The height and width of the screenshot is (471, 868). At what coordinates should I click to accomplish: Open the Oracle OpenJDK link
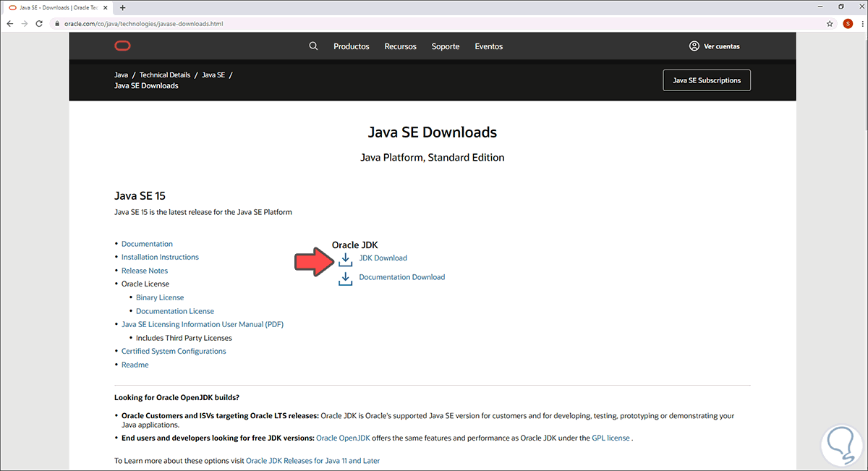coord(343,437)
